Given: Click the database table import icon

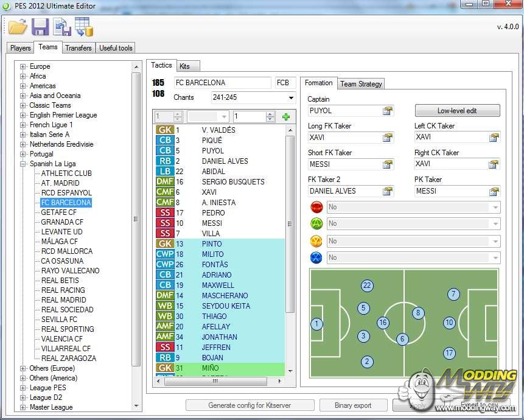Looking at the screenshot, I should click(83, 27).
